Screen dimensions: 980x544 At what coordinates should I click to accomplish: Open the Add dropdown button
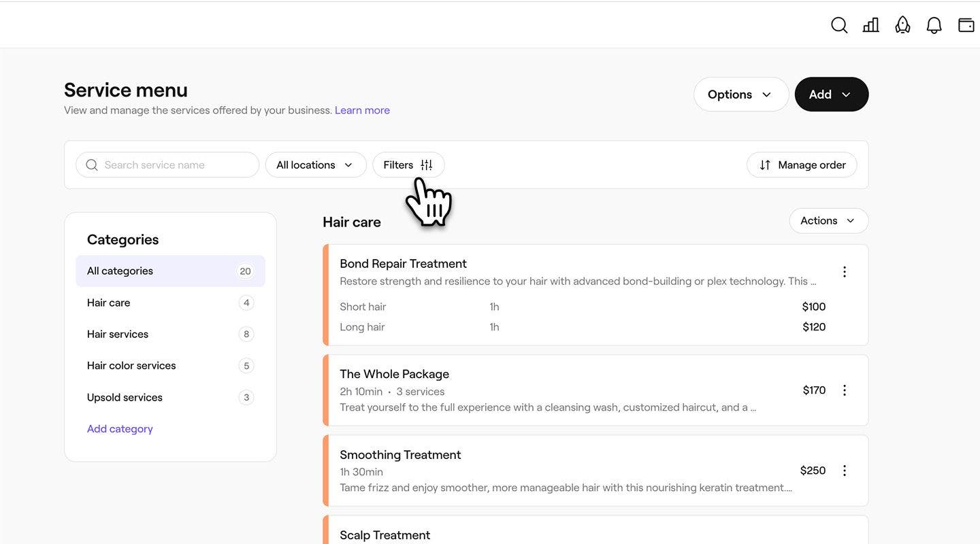click(x=831, y=95)
